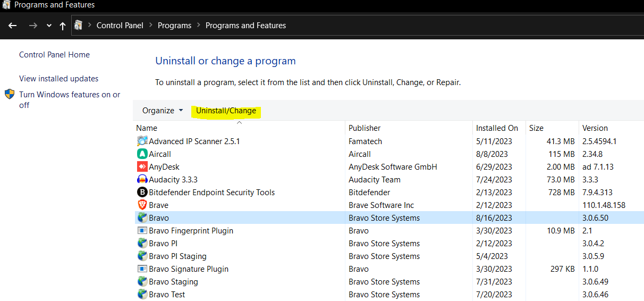Click the Audacity Team publisher cell
Viewport: 644px width, 301px height.
click(x=375, y=180)
